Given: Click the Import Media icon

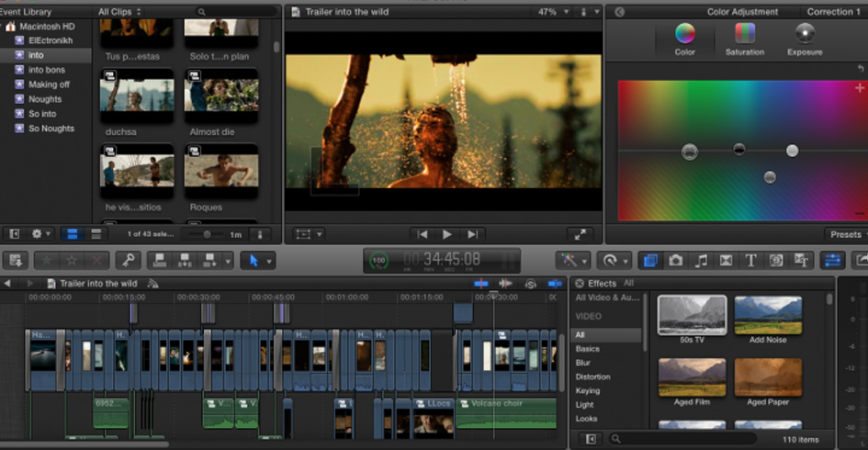Looking at the screenshot, I should (16, 260).
